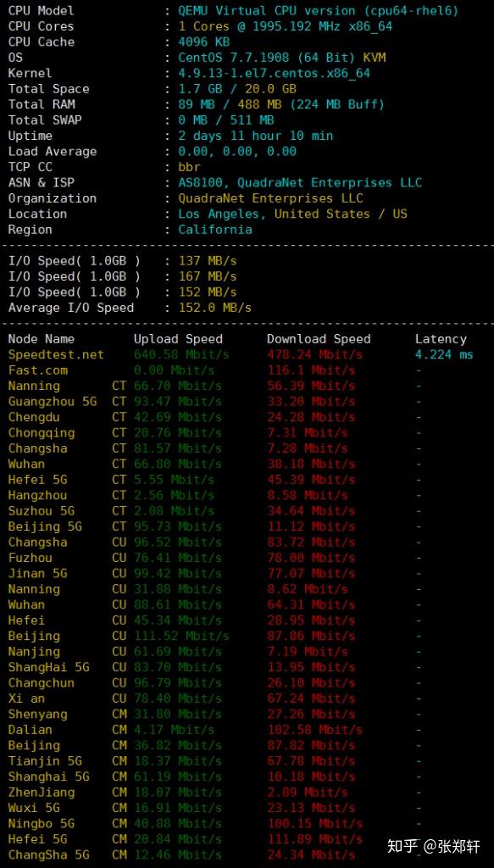Select the Los Angeles, United States location
The image size is (494, 868).
click(292, 214)
